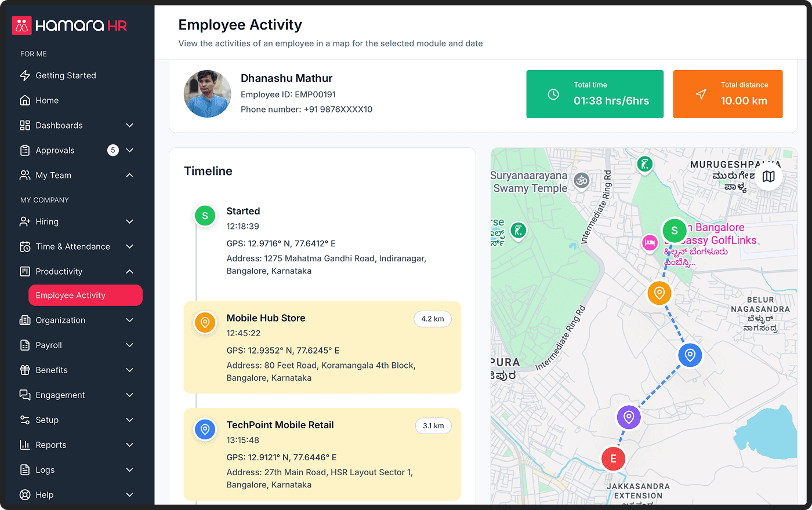This screenshot has width=812, height=510.
Task: Click the Benefits gift icon
Action: click(25, 370)
